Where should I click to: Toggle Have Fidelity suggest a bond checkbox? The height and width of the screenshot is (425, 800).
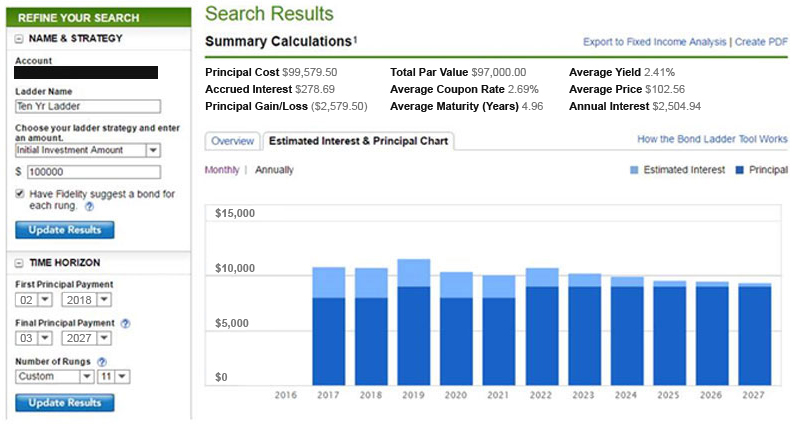pyautogui.click(x=21, y=193)
